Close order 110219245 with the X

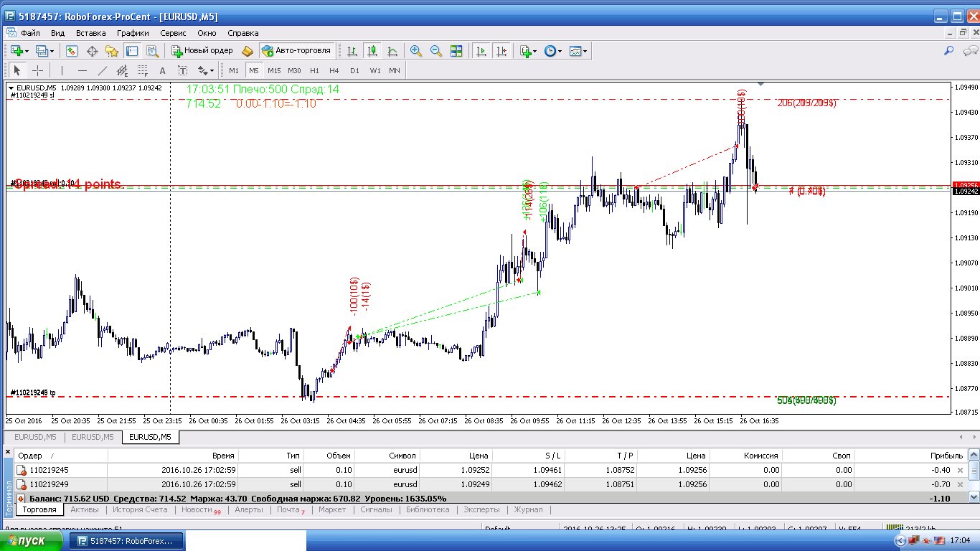(961, 470)
